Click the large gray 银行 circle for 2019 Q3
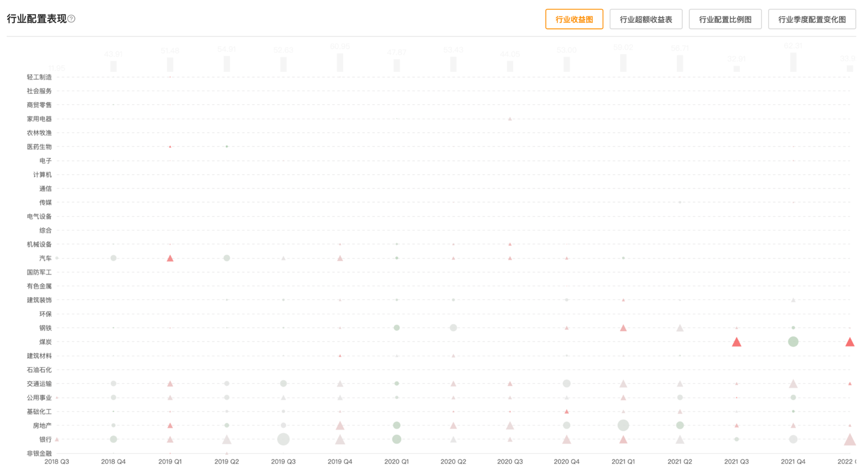 (x=283, y=439)
